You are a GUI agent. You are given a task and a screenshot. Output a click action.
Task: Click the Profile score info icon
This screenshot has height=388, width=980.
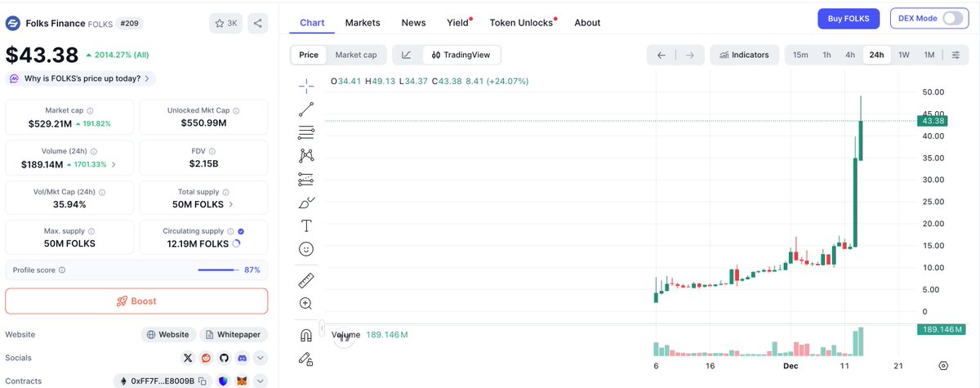(62, 270)
